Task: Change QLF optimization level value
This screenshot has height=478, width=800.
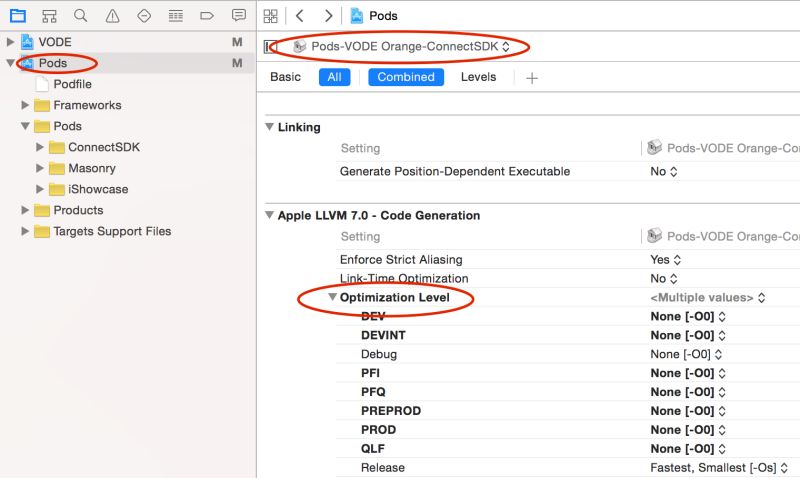Action: [x=688, y=448]
